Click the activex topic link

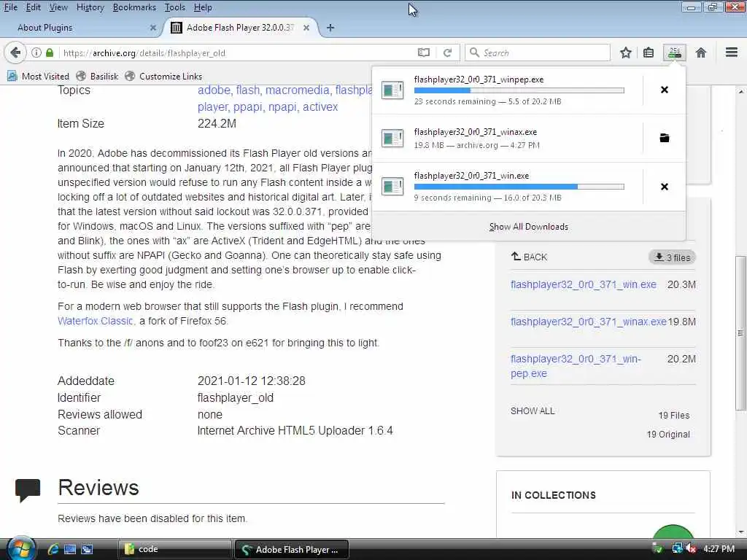tap(320, 107)
